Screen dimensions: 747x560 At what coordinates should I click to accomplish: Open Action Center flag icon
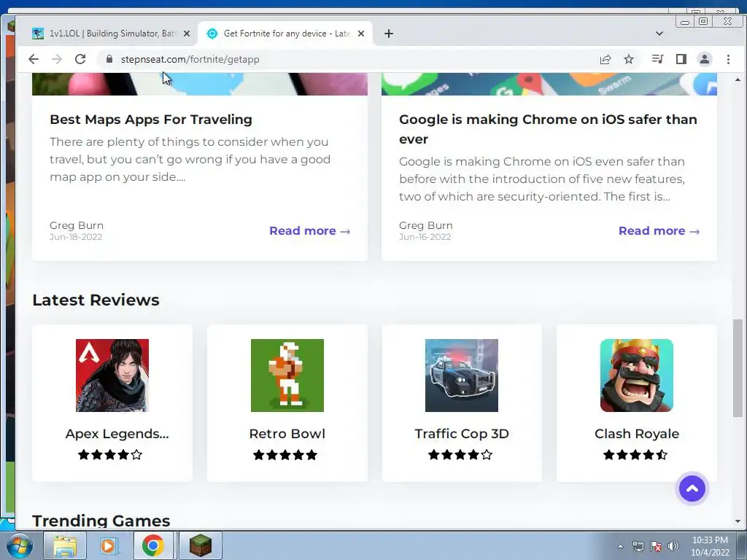pyautogui.click(x=656, y=546)
